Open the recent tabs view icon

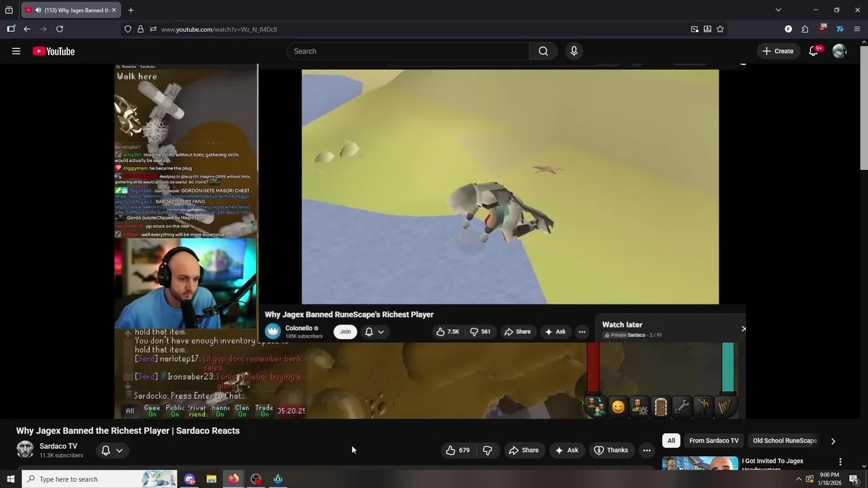9,10
